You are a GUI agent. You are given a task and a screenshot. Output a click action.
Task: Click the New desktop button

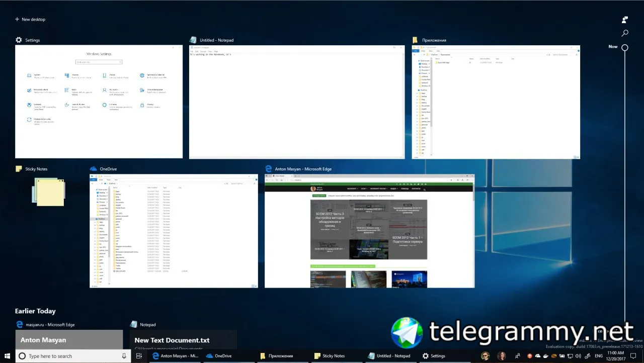[x=30, y=20]
